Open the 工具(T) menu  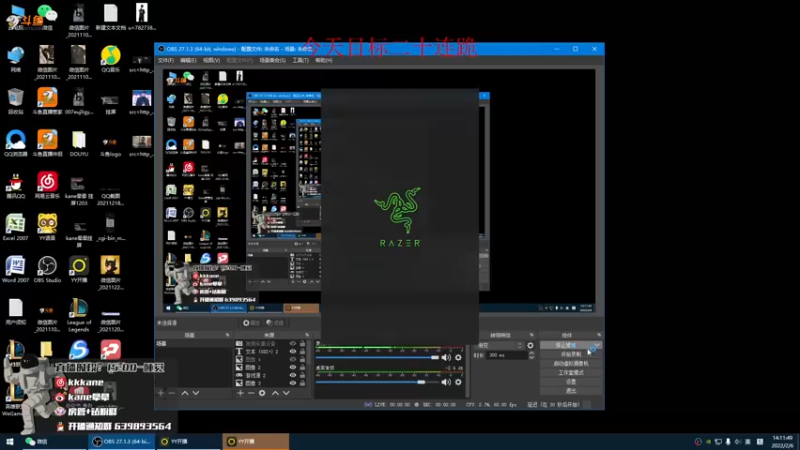[x=301, y=60]
